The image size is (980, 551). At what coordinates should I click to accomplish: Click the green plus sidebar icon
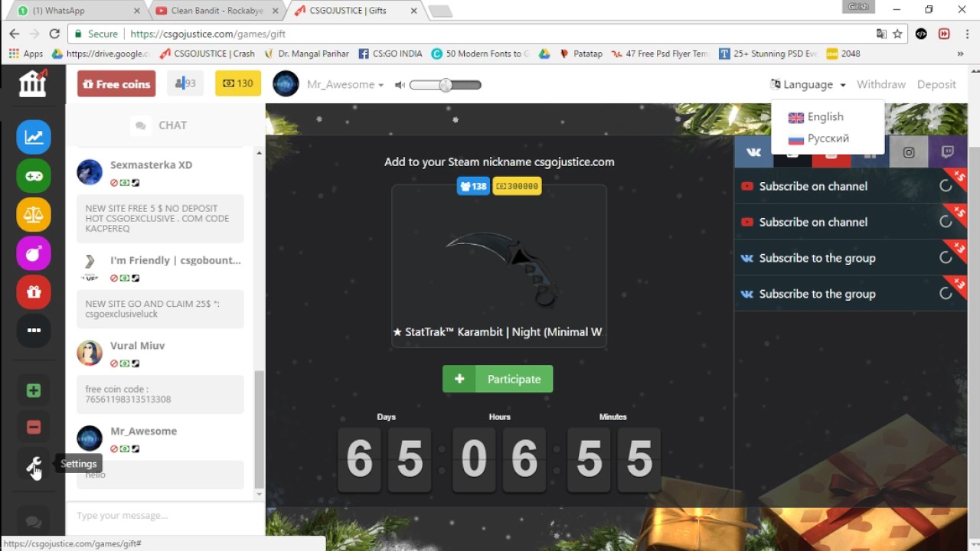point(34,390)
